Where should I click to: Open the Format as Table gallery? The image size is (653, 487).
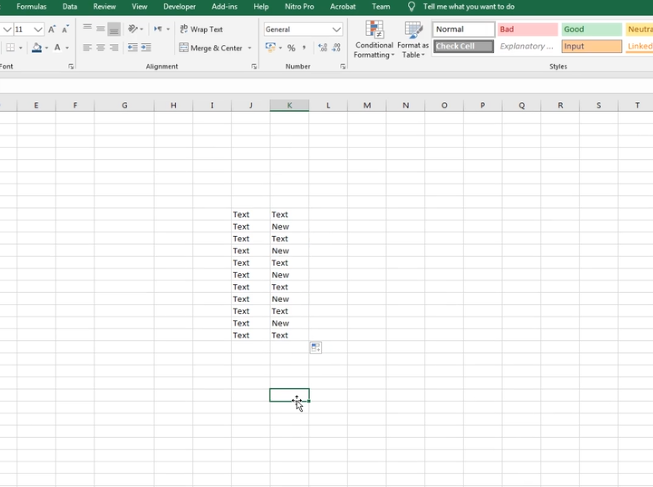click(413, 40)
